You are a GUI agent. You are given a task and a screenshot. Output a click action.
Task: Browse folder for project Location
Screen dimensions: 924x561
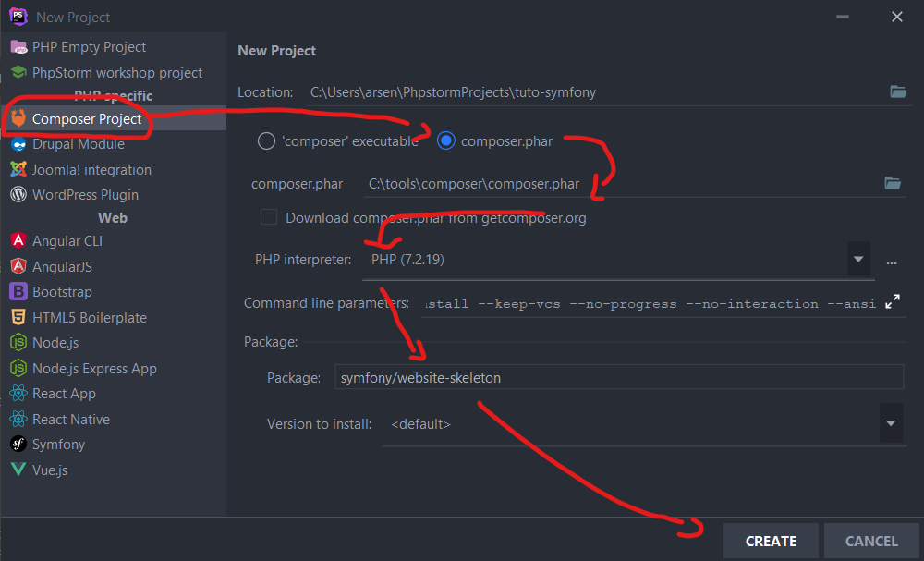point(896,91)
